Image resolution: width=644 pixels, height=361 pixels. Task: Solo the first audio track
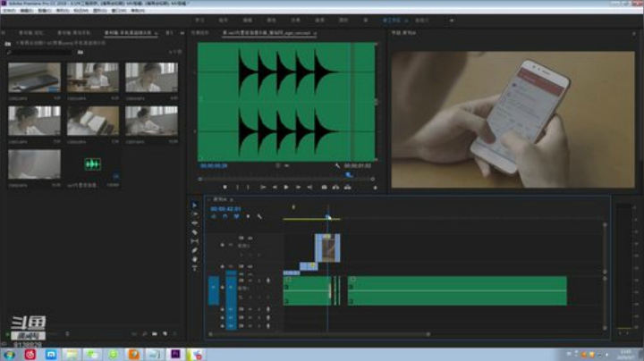258,281
